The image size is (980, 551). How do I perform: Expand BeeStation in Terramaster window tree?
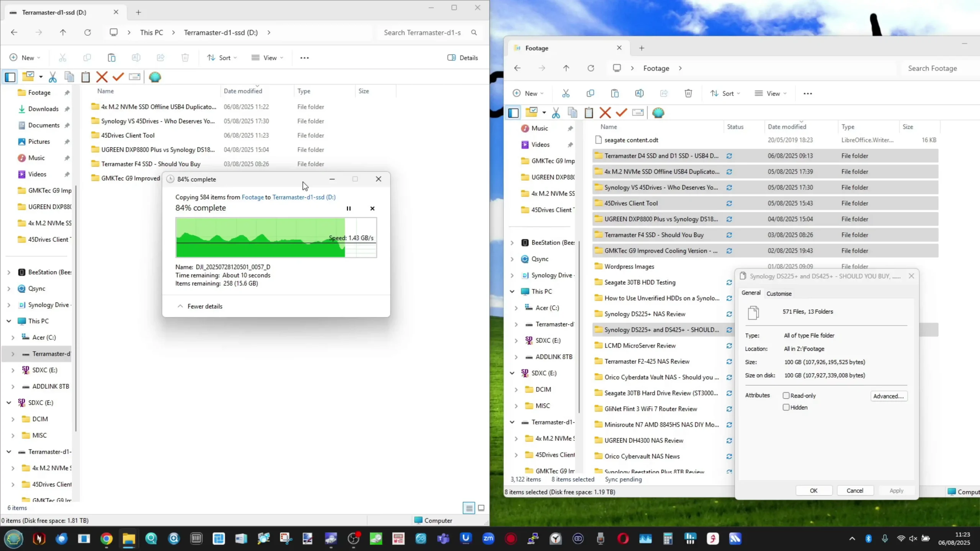pyautogui.click(x=9, y=272)
